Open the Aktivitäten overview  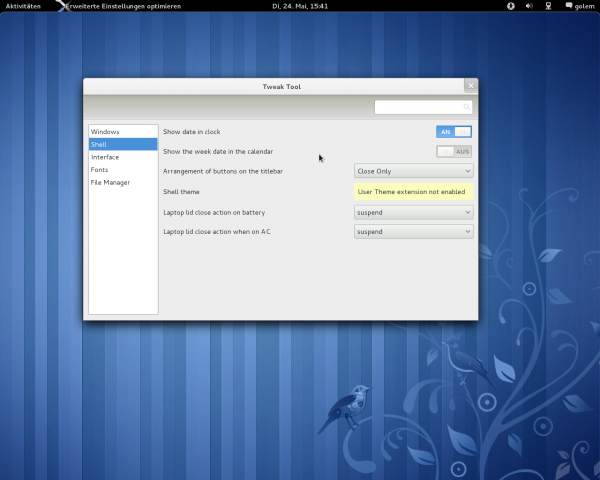tap(23, 6)
